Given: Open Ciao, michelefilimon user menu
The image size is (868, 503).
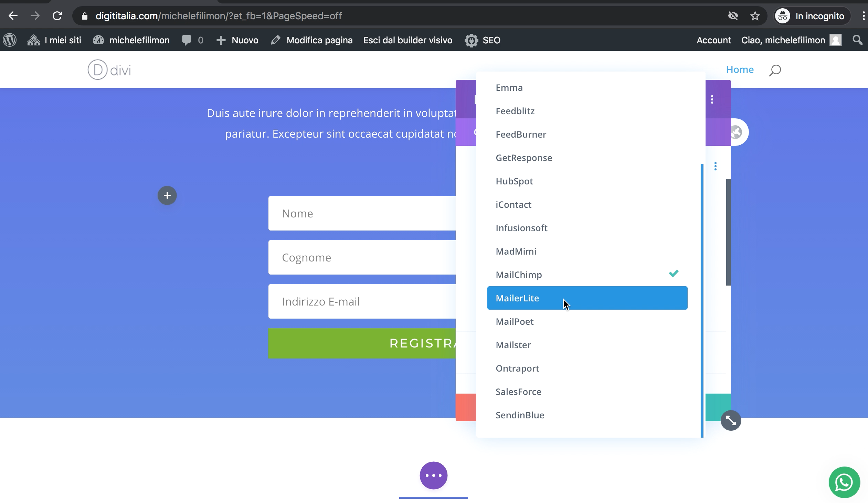Looking at the screenshot, I should tap(791, 40).
